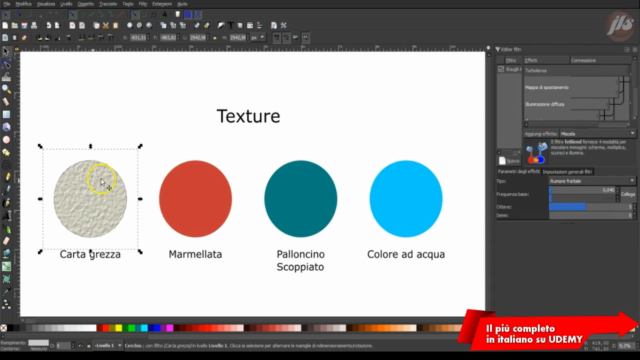Select the Colore ad acqua circle
This screenshot has width=640, height=360.
tap(406, 199)
